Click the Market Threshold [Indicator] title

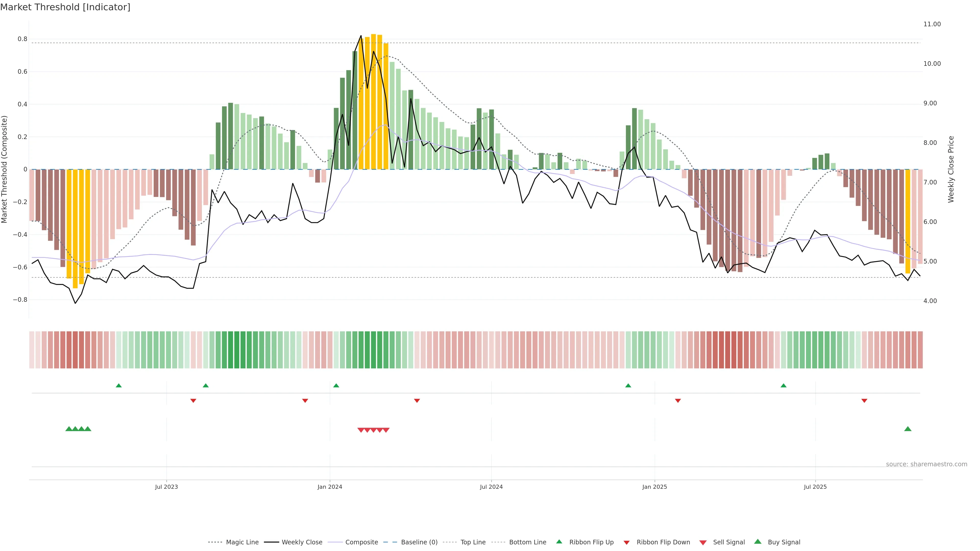click(65, 7)
